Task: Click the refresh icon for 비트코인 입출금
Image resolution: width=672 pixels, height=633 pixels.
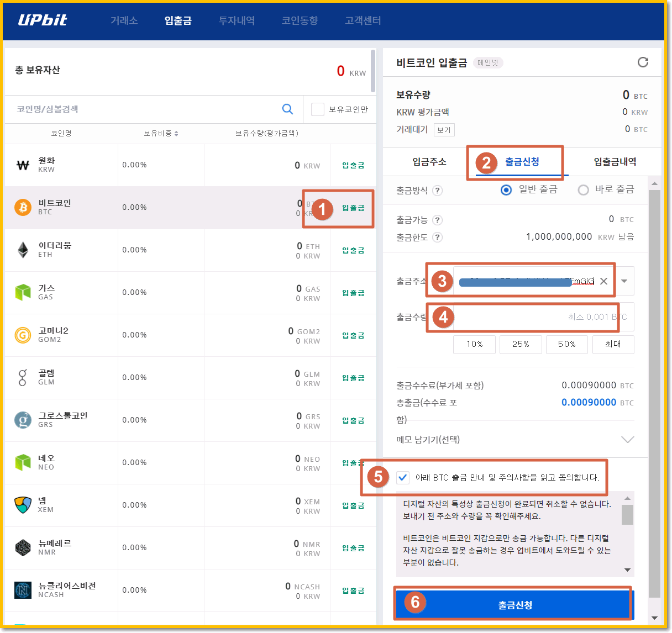Action: pos(643,62)
